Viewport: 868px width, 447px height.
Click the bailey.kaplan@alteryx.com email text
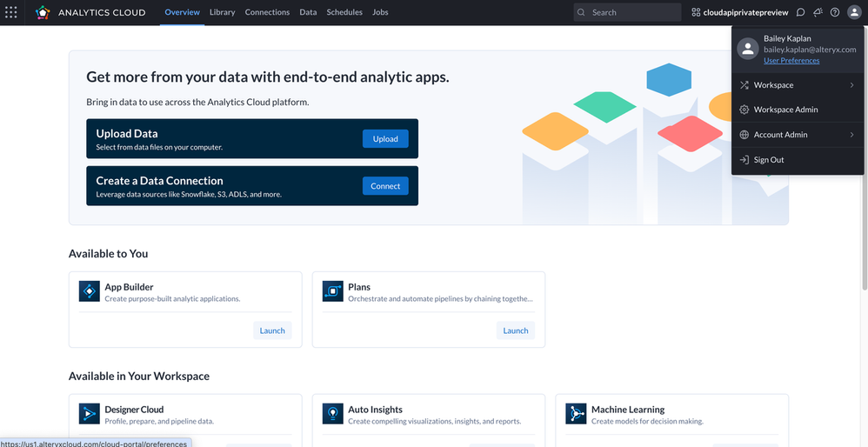[x=810, y=50]
